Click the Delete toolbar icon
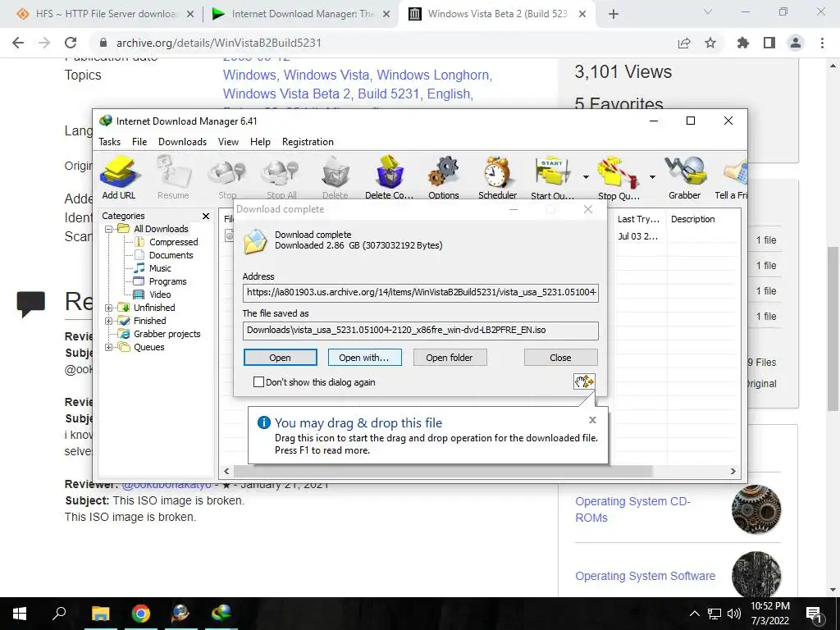840x630 pixels. tap(336, 178)
